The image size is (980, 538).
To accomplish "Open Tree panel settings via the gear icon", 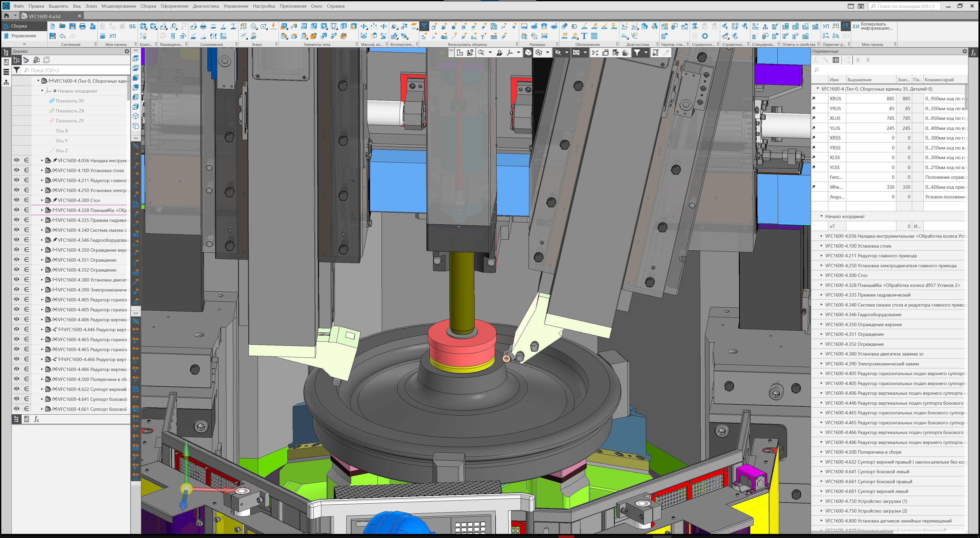I will (x=127, y=51).
